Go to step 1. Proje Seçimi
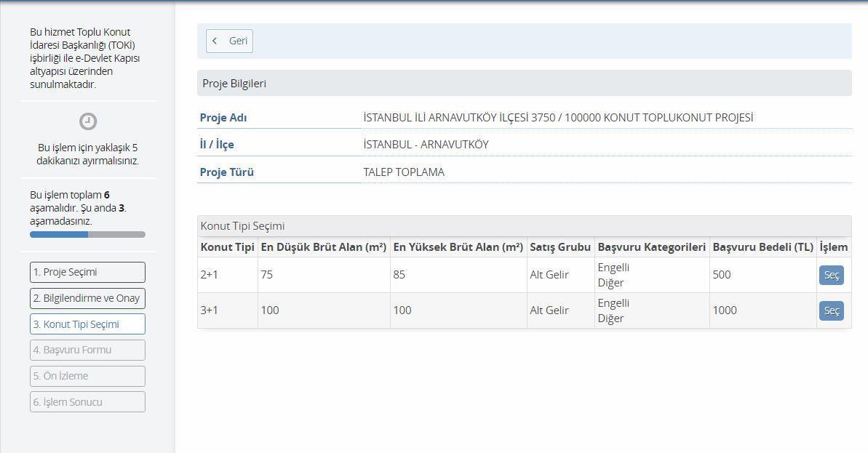 [87, 272]
